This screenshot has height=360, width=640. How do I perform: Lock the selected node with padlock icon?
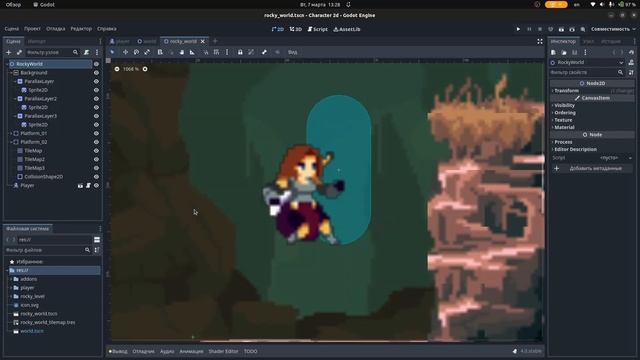coord(240,52)
